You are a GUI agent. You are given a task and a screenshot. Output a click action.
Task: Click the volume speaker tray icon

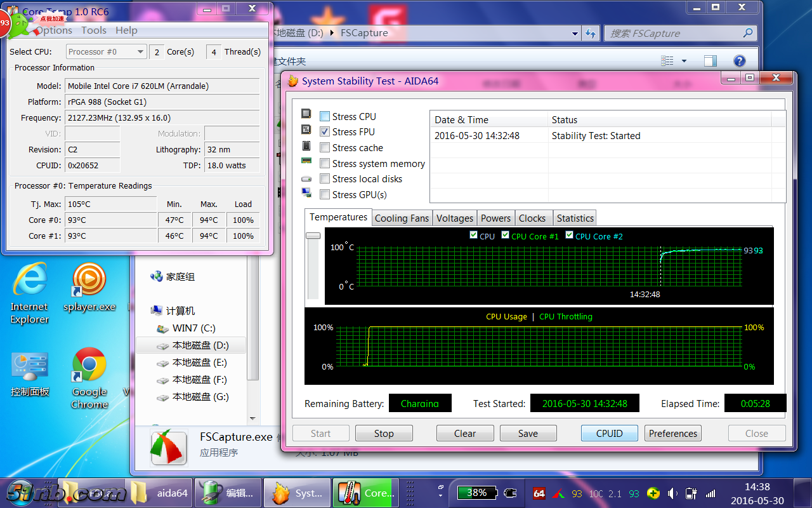click(672, 493)
